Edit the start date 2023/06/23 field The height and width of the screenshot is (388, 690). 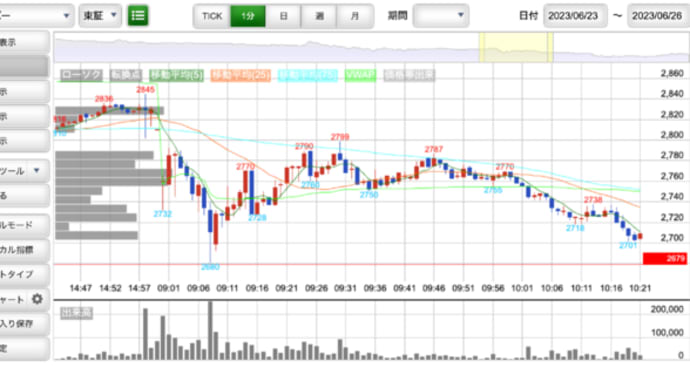coord(575,16)
